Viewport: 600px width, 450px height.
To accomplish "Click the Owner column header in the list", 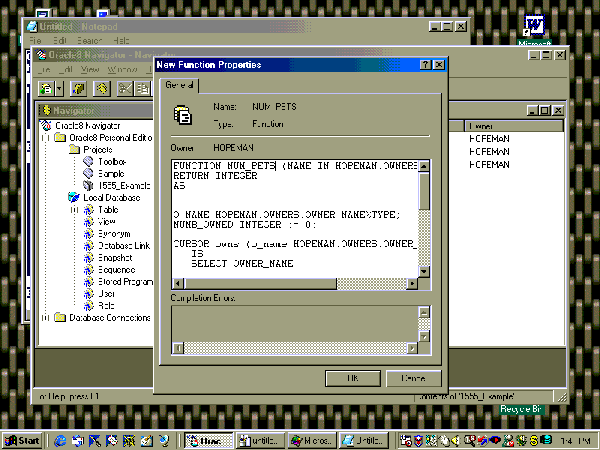I will pyautogui.click(x=514, y=126).
